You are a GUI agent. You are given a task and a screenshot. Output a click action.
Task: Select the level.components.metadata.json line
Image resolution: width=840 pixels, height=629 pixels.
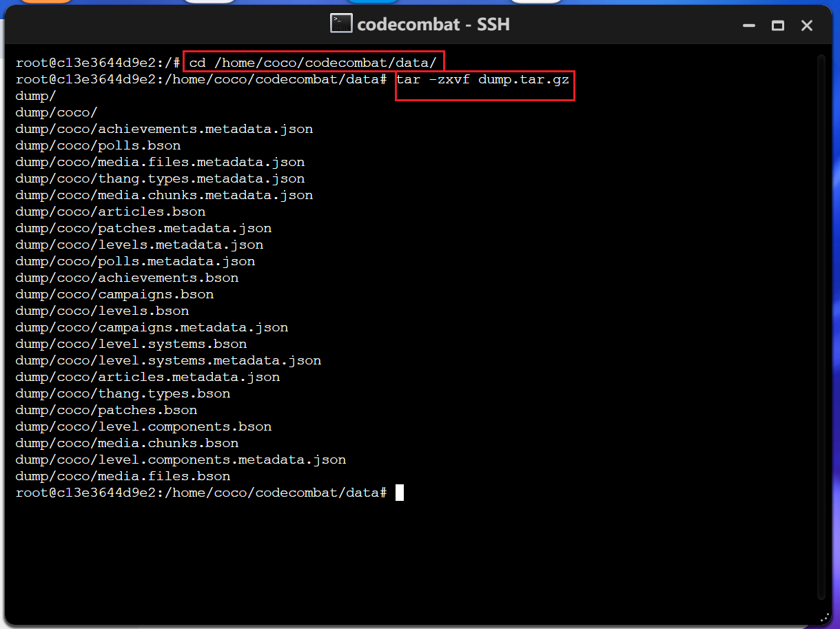(181, 460)
